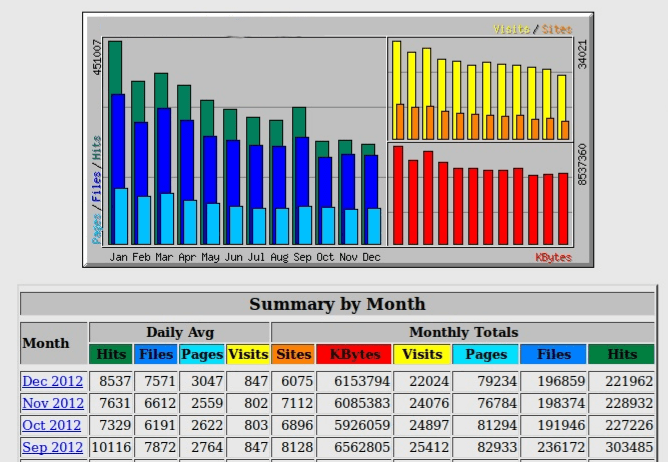Click the Jan label on the chart axis
The height and width of the screenshot is (462, 668).
pos(119,257)
